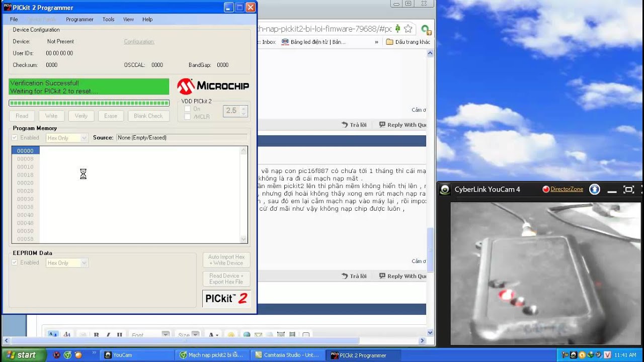
Task: Click the Read button
Action: click(x=22, y=116)
